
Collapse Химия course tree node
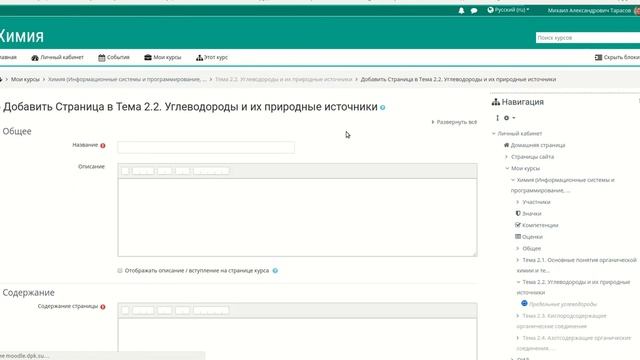(x=513, y=180)
